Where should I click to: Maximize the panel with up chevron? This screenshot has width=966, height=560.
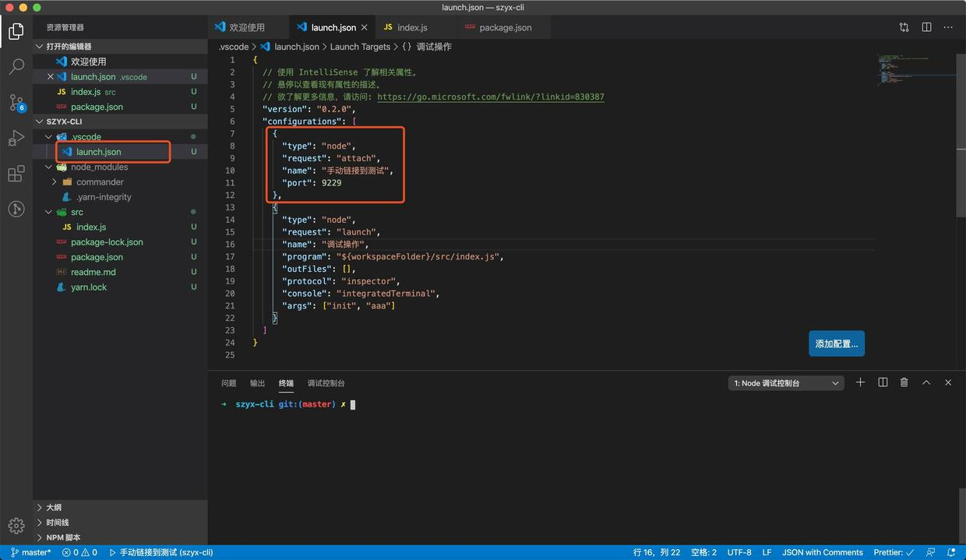[926, 382]
